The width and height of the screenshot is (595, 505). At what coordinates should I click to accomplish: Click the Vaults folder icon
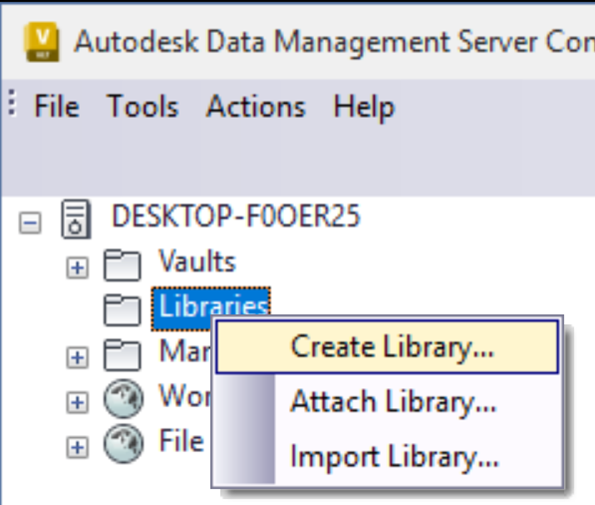[122, 265]
